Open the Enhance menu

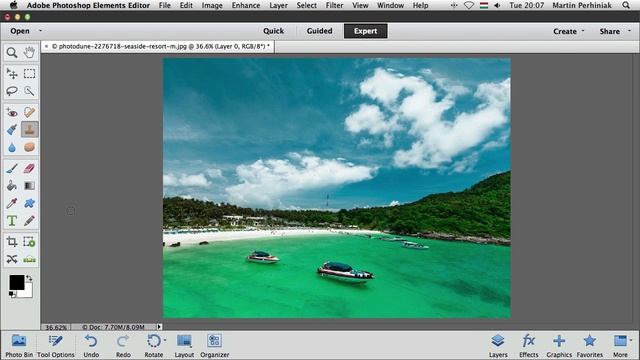click(x=246, y=5)
